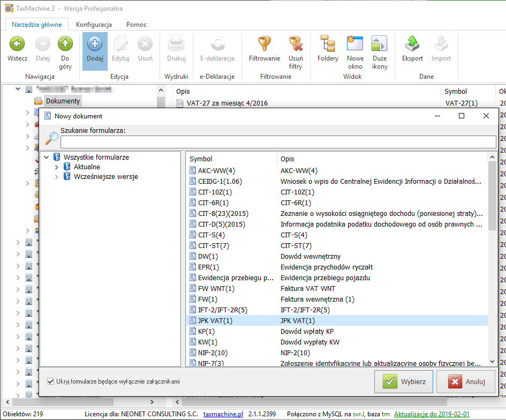The height and width of the screenshot is (420, 506).
Task: Open the Filtrowanie funnel tool
Action: click(x=264, y=44)
